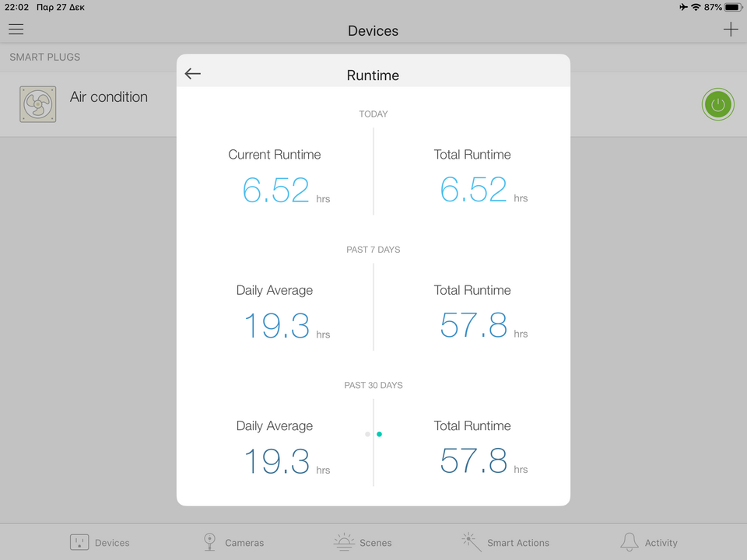
Task: Tap today's Total Runtime 6.52 value
Action: (x=474, y=190)
